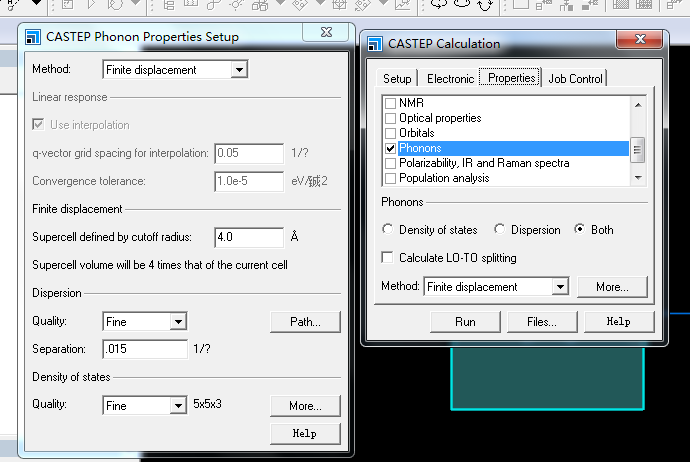Click More... next to phonon Method

click(612, 287)
